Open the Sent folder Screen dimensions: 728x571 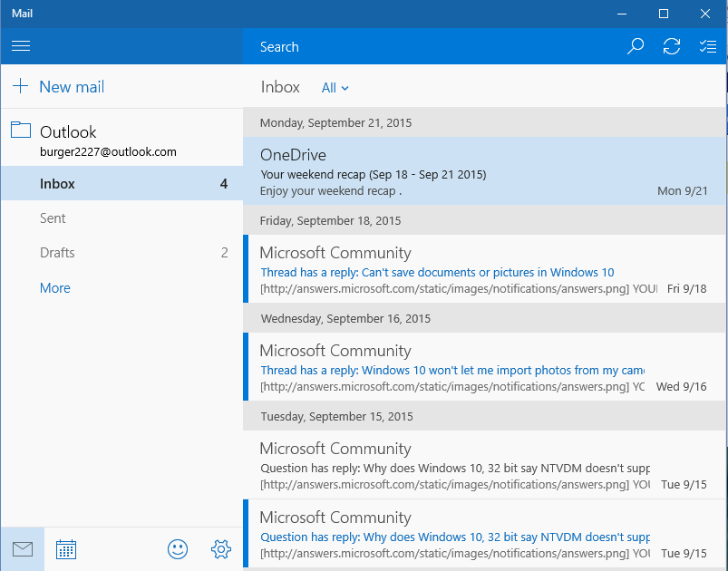(121, 218)
